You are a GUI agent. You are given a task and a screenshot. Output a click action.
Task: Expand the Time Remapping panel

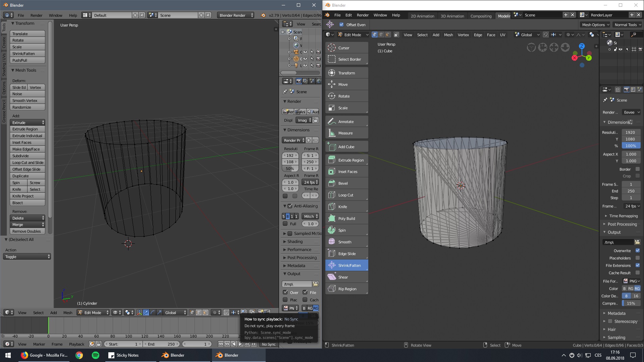[x=623, y=216]
